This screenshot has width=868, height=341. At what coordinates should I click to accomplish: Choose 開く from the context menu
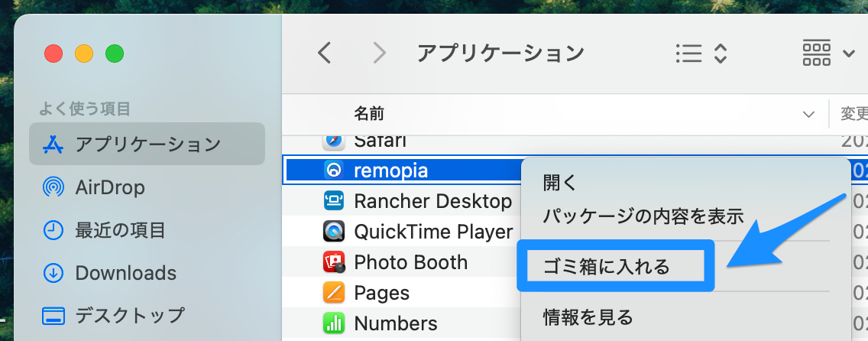(x=559, y=183)
